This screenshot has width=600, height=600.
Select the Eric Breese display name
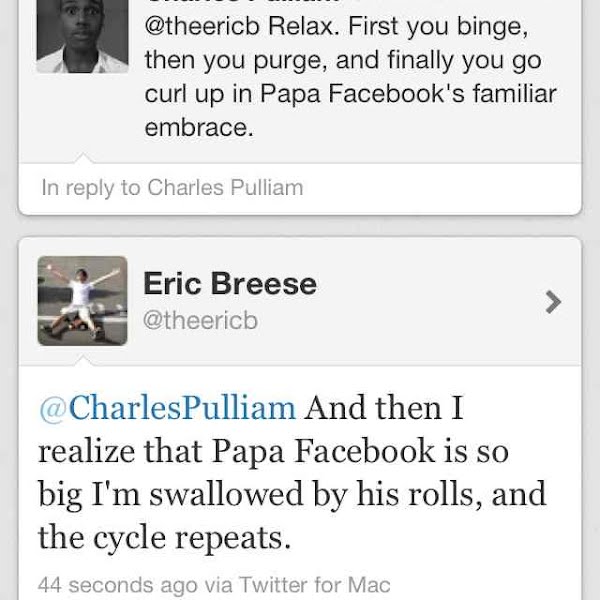click(230, 284)
